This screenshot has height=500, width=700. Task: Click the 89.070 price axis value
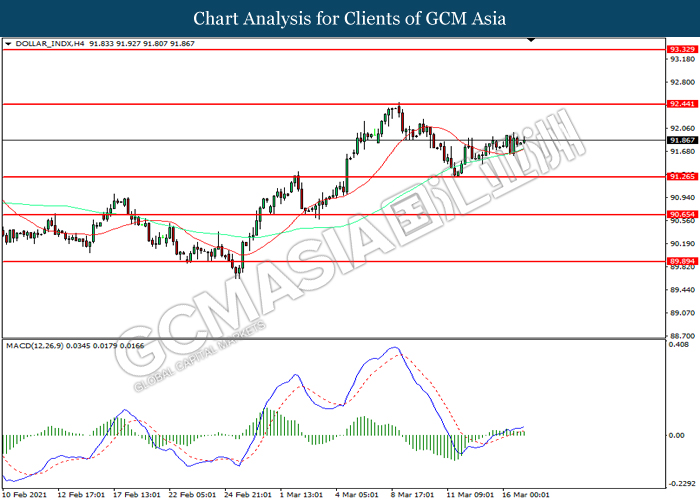(683, 313)
